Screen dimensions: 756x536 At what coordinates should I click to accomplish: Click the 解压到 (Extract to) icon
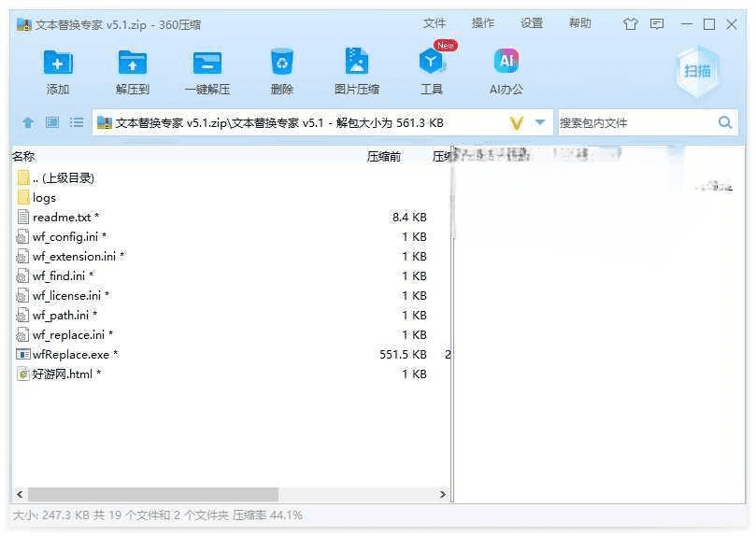(x=133, y=63)
